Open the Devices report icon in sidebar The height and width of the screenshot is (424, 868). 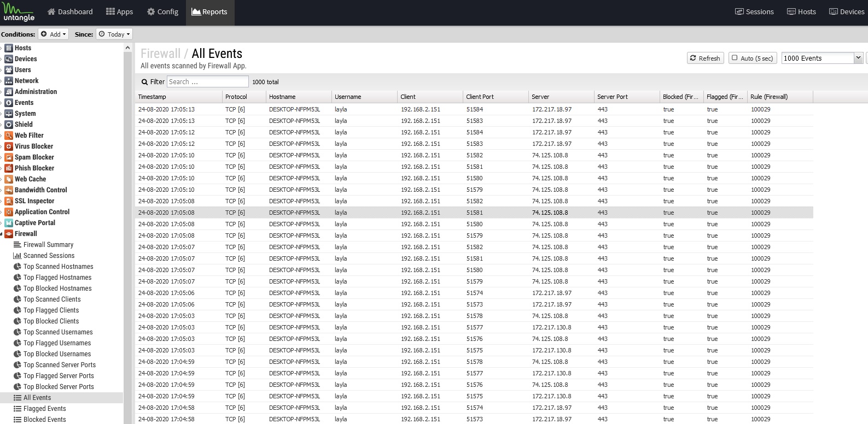(9, 59)
